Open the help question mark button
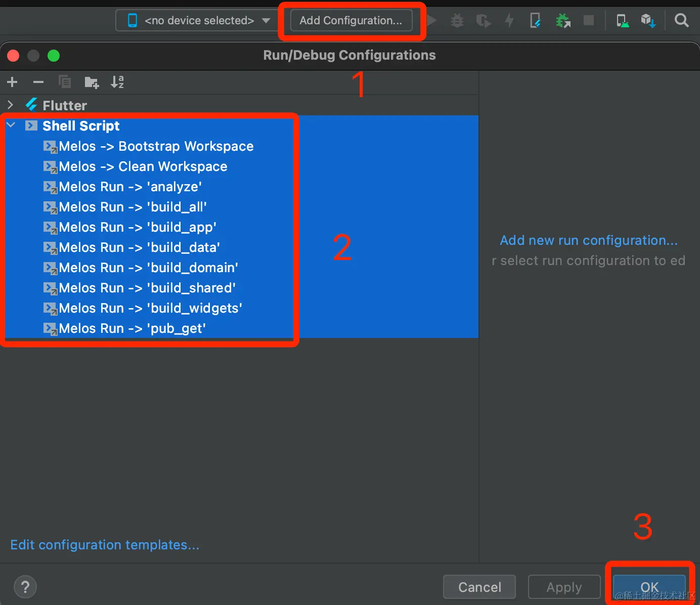Image resolution: width=700 pixels, height=605 pixels. [25, 587]
